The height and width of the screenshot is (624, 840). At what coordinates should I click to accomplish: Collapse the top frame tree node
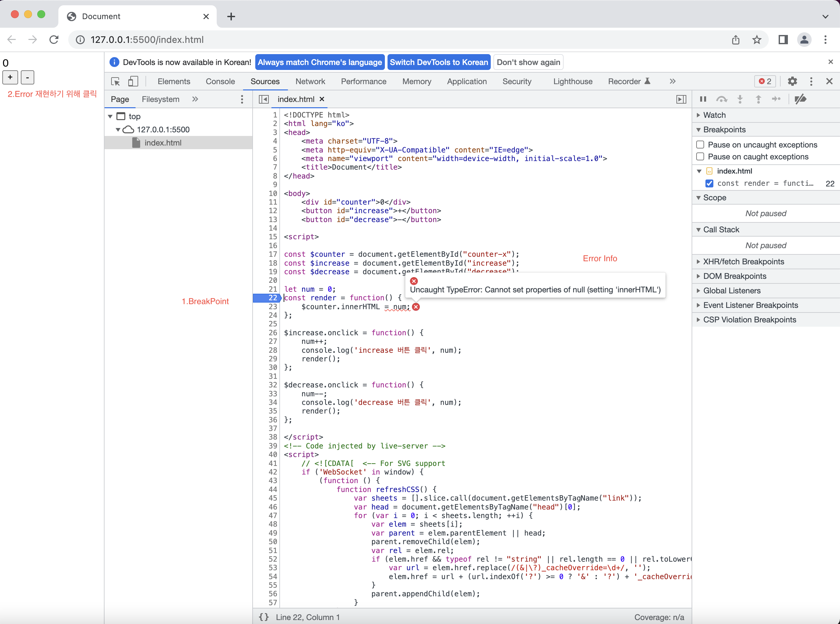pos(110,116)
